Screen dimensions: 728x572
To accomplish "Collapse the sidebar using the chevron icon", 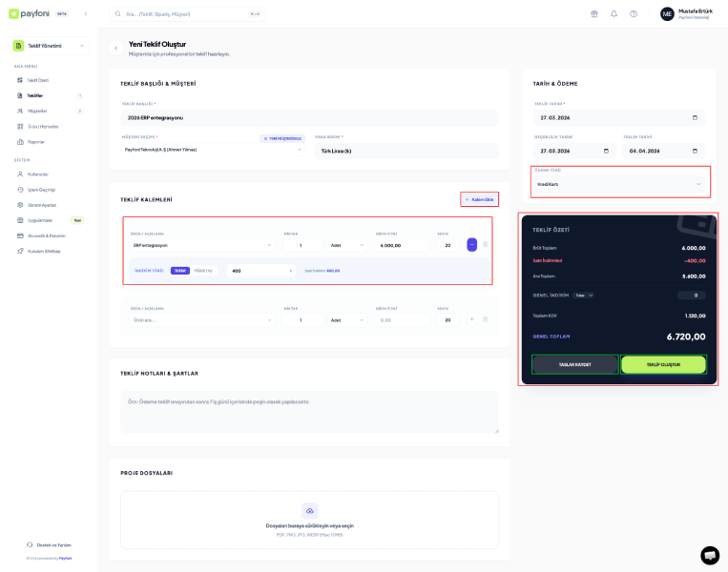I will [85, 14].
